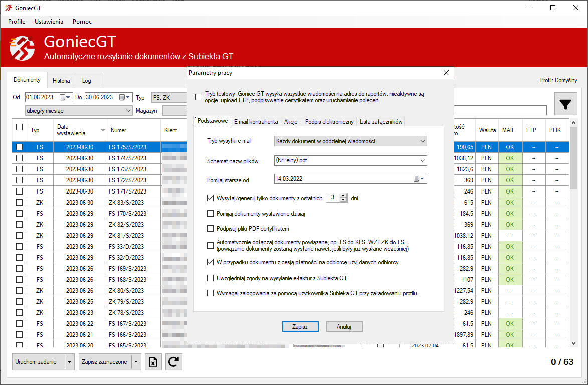This screenshot has height=385, width=588.
Task: Click the filter funnel icon button
Action: click(x=565, y=104)
